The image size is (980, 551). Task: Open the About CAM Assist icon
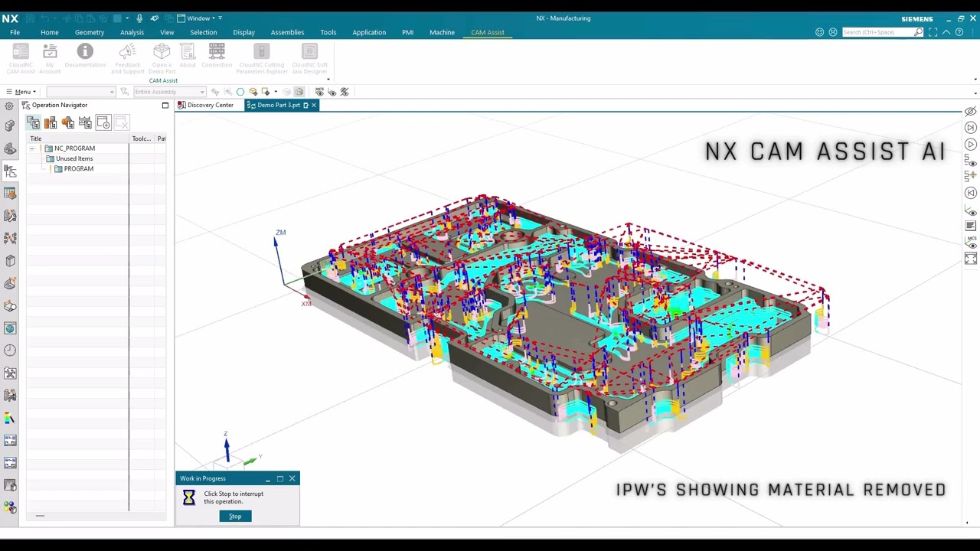pos(188,55)
